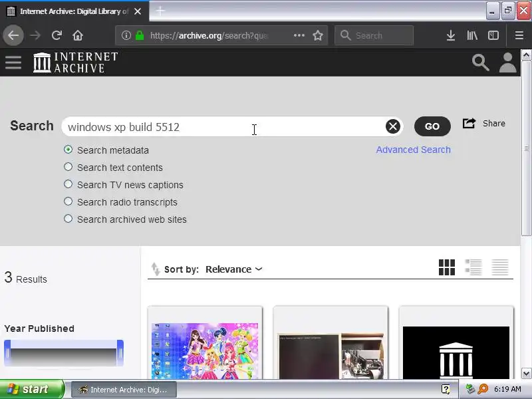
Task: Click left handle of Year Published slider
Action: (7, 353)
